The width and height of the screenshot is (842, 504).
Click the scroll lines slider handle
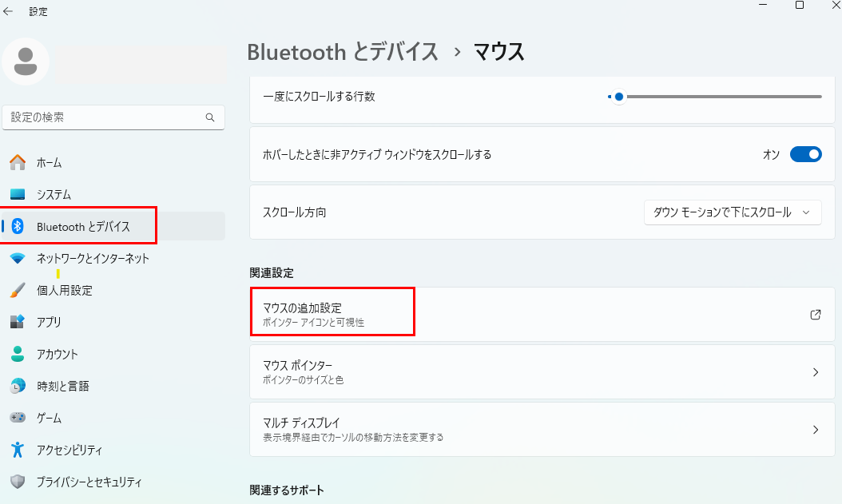(x=618, y=97)
